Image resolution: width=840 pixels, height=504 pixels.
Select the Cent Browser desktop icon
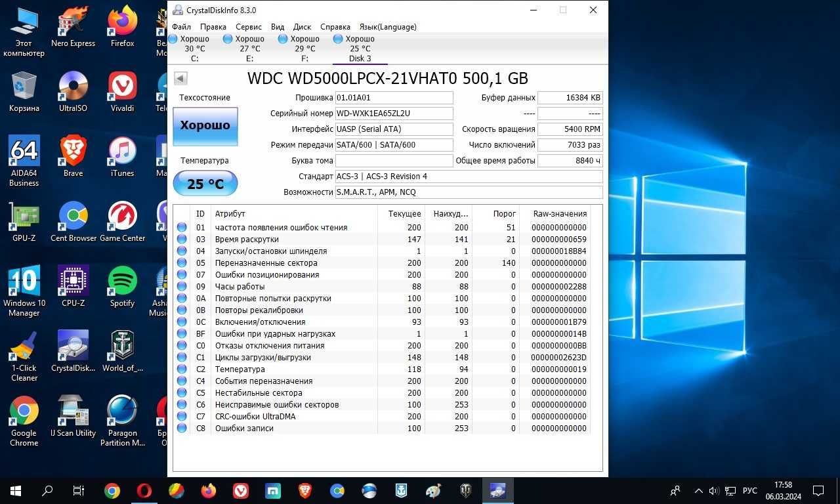pos(73,222)
